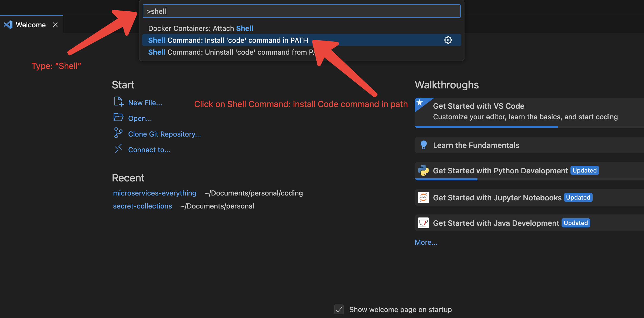Open Clone Git Repository... link
Image resolution: width=644 pixels, height=318 pixels.
(164, 134)
